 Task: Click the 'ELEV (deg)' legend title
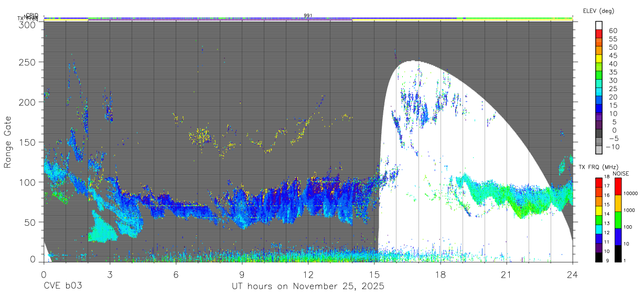[x=598, y=10]
